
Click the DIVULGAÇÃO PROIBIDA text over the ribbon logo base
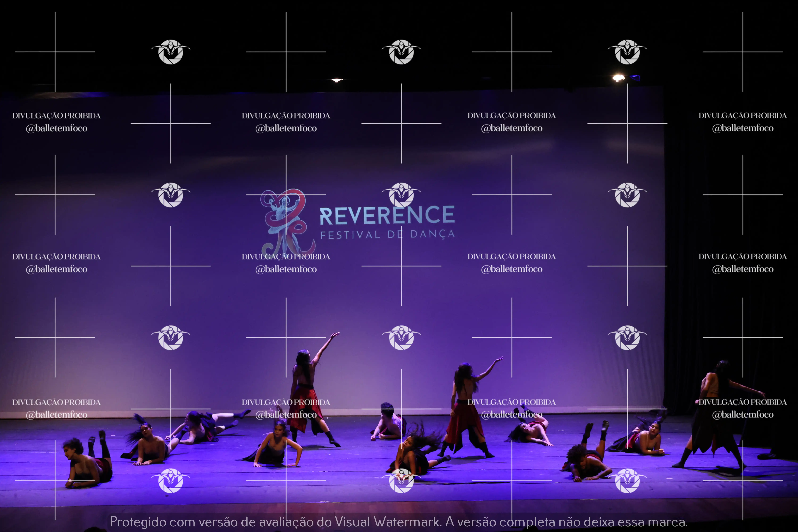(x=286, y=257)
